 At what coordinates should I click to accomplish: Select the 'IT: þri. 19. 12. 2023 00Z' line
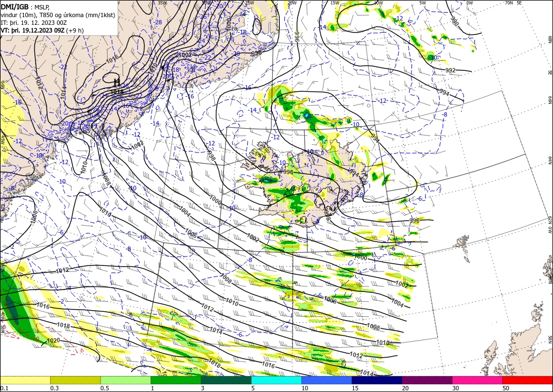[x=34, y=23]
